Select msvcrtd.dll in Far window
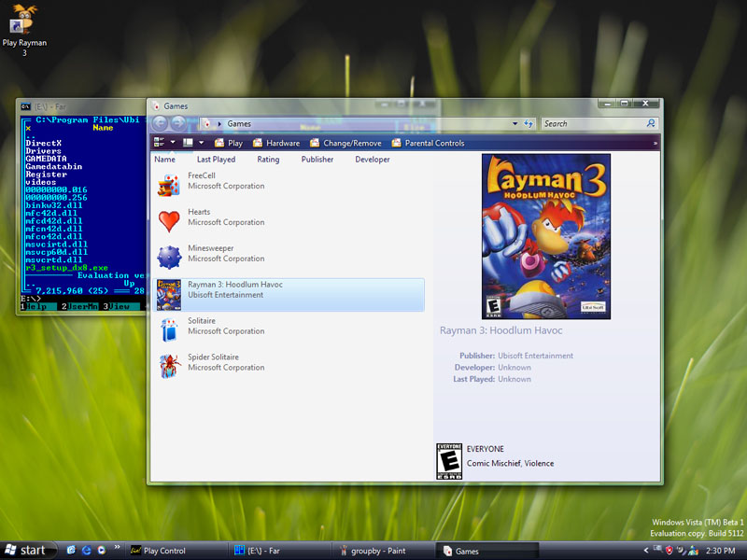 point(54,260)
